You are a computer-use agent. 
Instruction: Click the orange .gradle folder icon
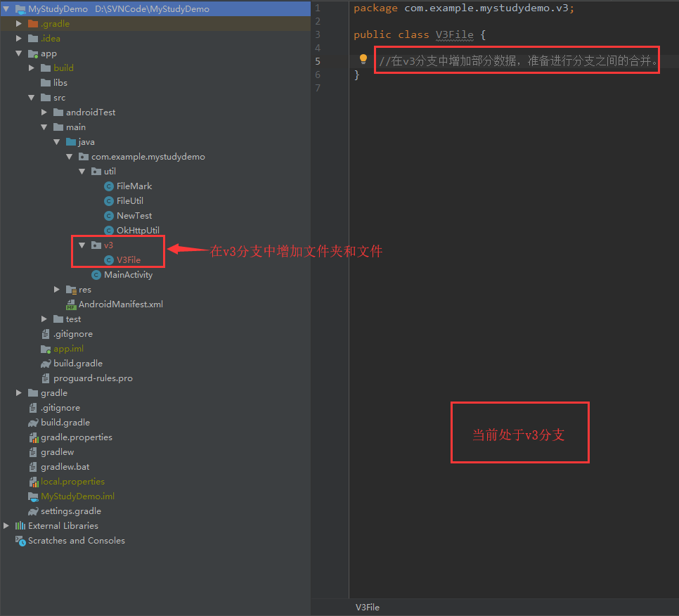point(33,23)
